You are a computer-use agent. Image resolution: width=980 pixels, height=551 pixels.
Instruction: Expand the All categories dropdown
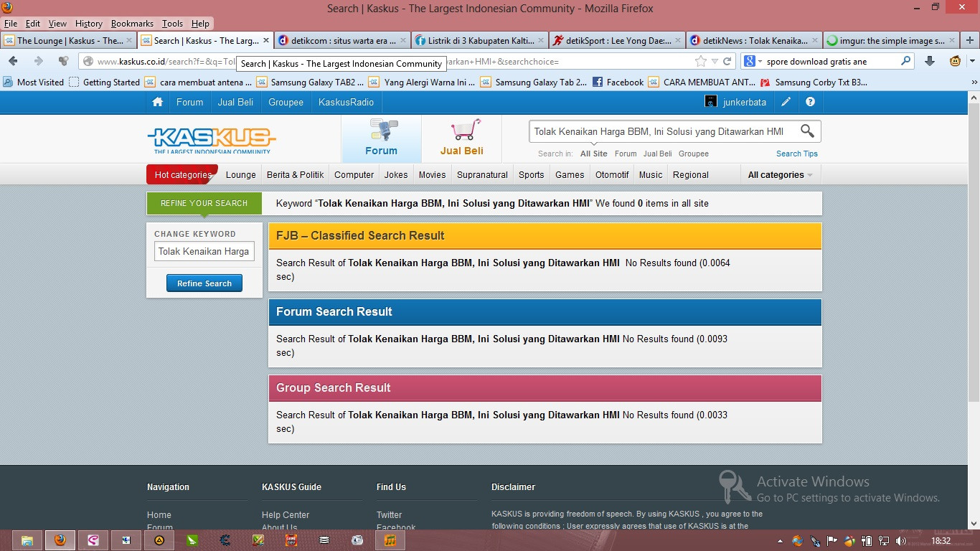[781, 174]
